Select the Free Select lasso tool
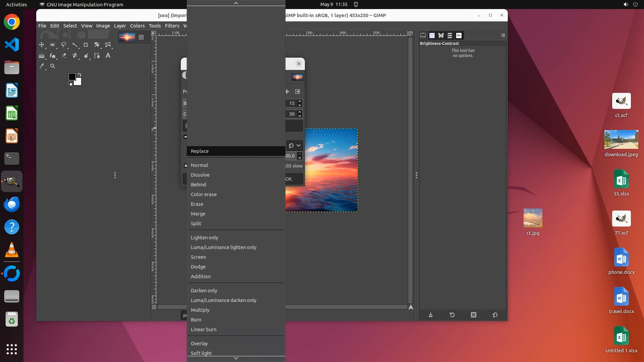Viewport: 644px width, 362px height. pyautogui.click(x=64, y=45)
